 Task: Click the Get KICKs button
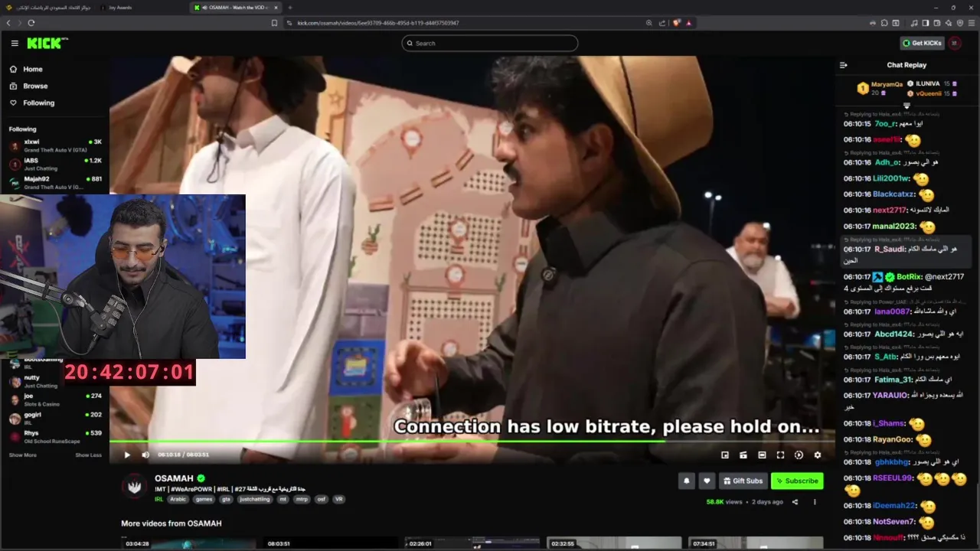(x=922, y=43)
